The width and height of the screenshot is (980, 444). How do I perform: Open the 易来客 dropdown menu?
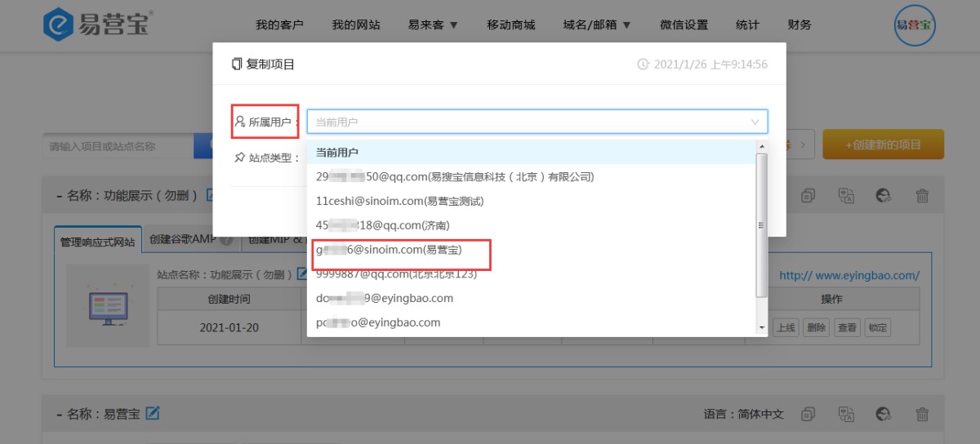433,25
